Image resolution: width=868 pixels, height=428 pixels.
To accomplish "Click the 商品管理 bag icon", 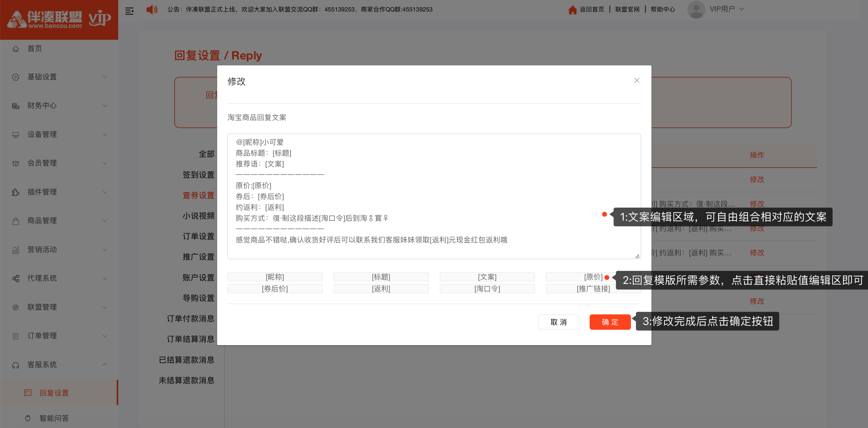I will pos(15,221).
